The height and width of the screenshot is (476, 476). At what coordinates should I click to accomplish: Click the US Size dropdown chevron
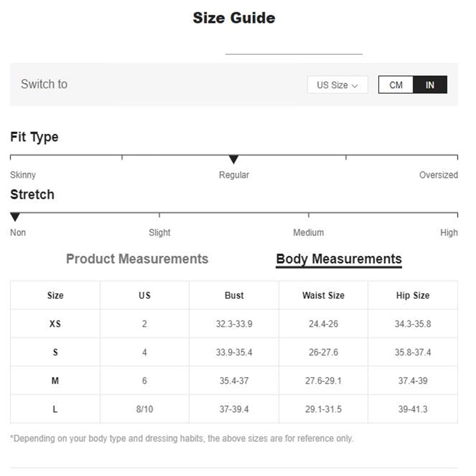(x=355, y=86)
